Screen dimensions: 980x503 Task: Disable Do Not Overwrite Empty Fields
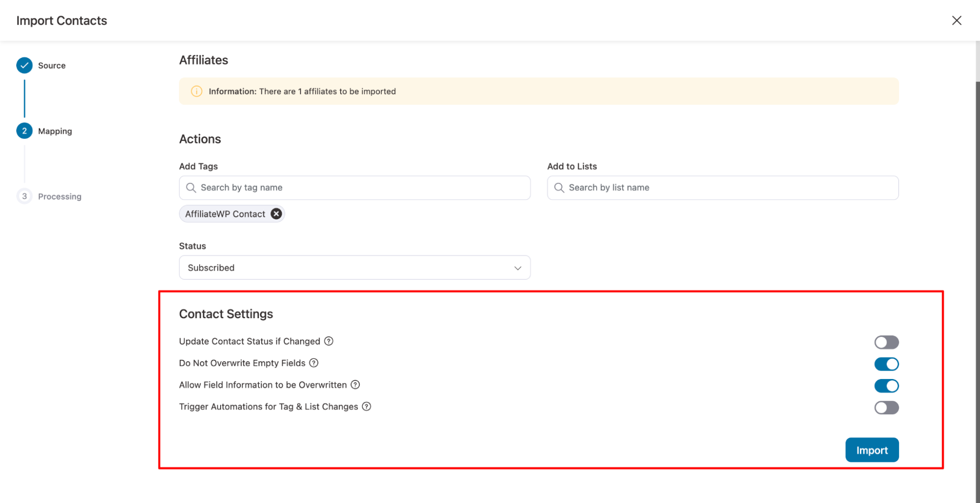click(886, 364)
